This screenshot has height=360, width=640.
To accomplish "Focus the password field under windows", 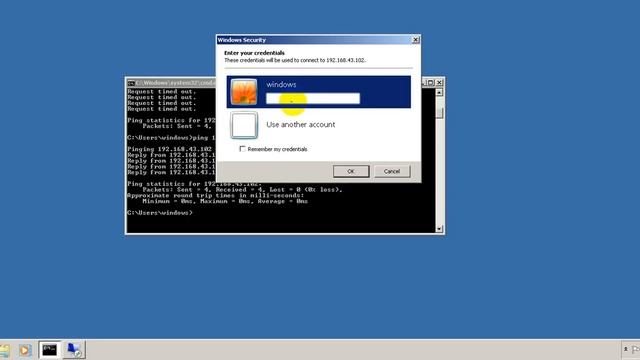I will click(313, 98).
